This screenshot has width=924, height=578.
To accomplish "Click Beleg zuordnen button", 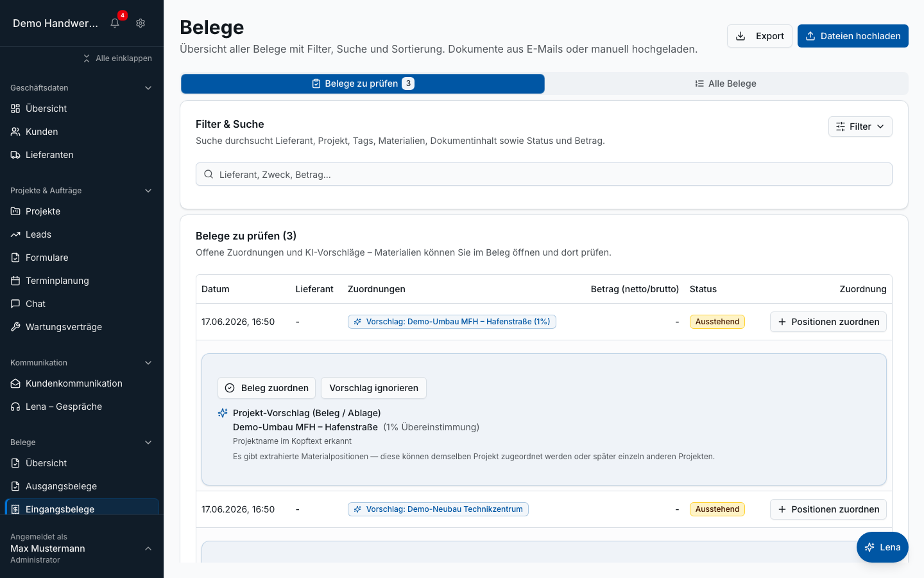I will (266, 388).
